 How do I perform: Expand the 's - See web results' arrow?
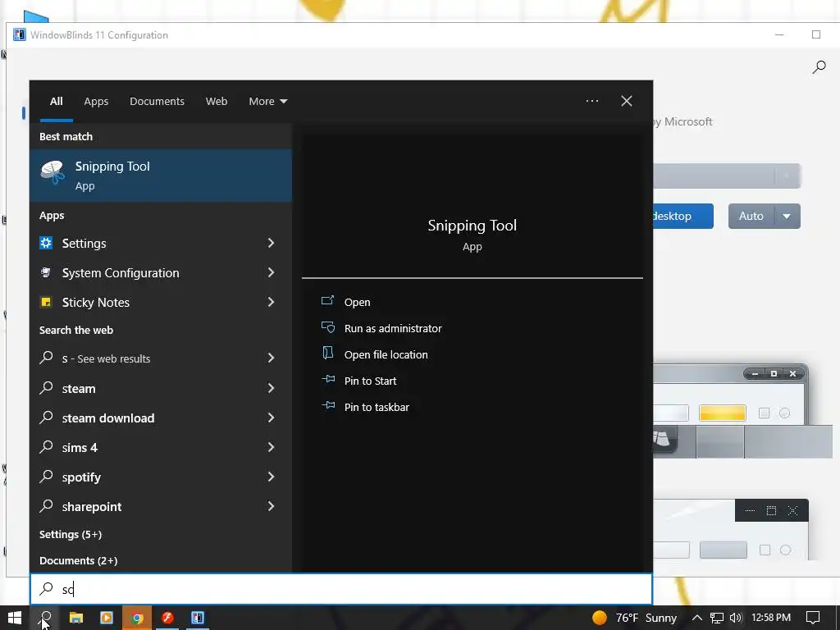point(271,358)
